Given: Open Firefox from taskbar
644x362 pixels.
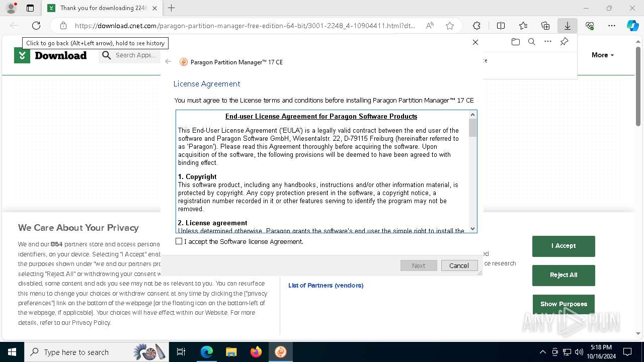Looking at the screenshot, I should tap(256, 352).
